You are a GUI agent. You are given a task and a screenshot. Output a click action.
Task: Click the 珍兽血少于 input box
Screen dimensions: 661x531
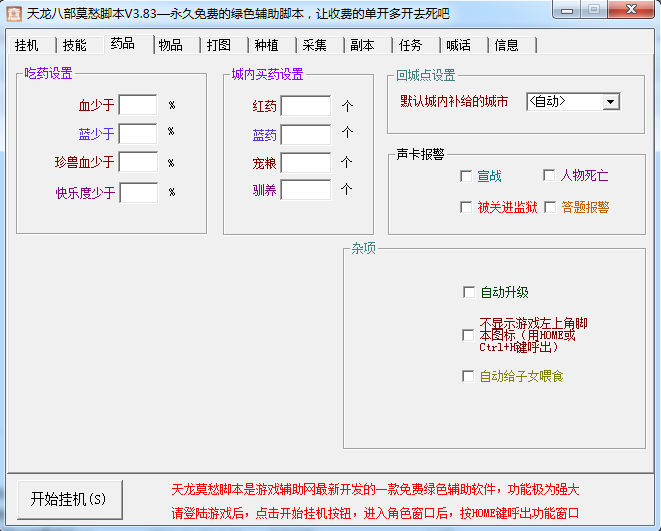click(138, 162)
